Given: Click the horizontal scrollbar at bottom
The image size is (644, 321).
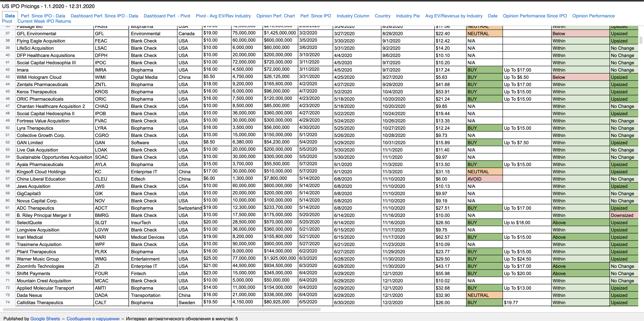Looking at the screenshot, I should (x=162, y=310).
